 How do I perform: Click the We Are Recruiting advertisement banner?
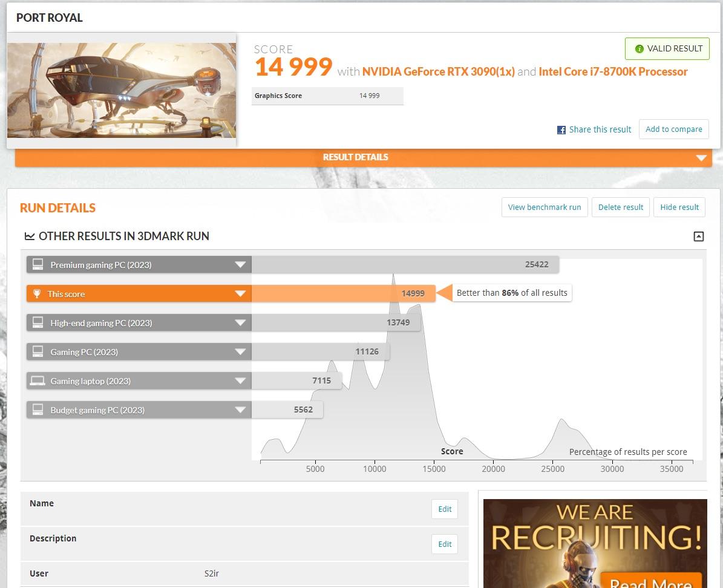click(x=595, y=543)
